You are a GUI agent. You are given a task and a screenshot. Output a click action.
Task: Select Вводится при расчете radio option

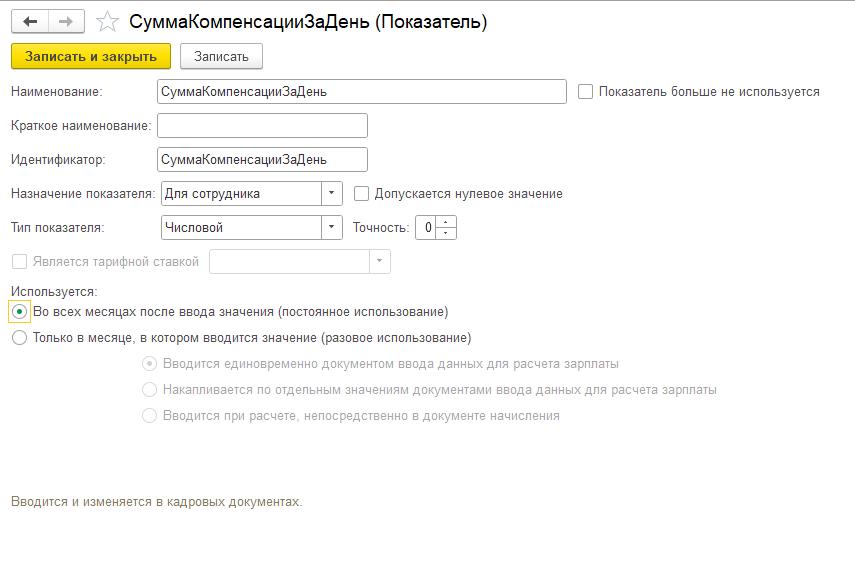tap(149, 415)
